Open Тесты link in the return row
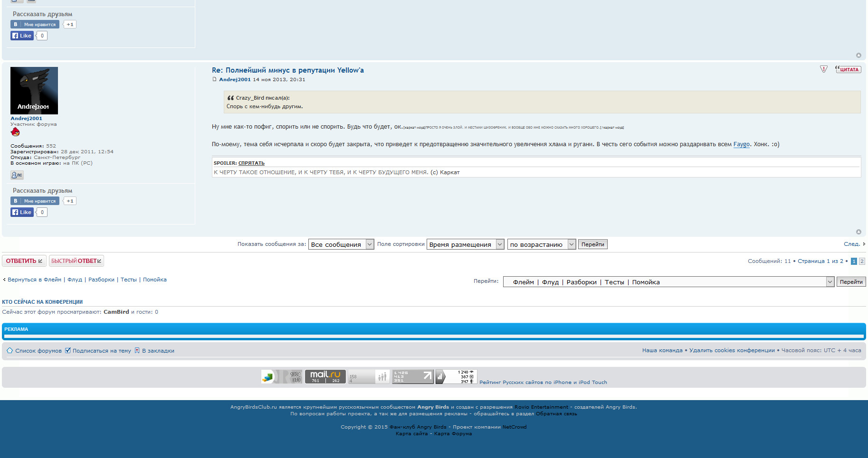 click(x=128, y=280)
